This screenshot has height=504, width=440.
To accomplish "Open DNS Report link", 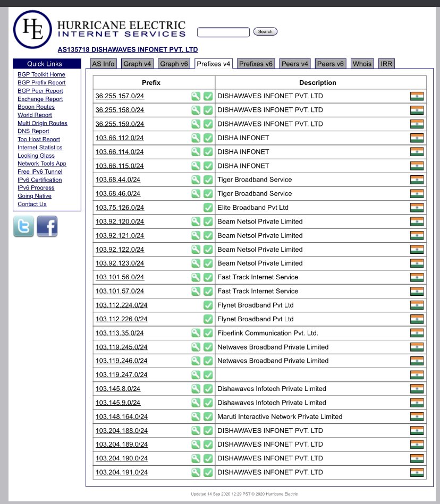I will coord(33,131).
